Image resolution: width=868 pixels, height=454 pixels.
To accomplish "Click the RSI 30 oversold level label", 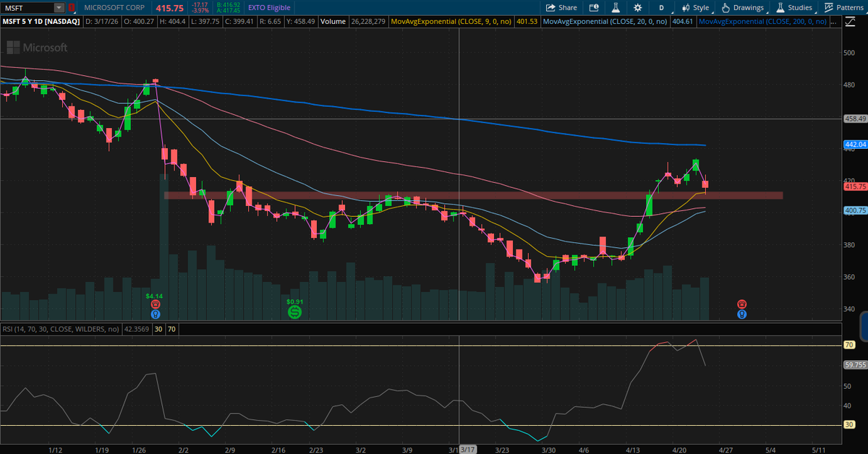I will tap(850, 424).
